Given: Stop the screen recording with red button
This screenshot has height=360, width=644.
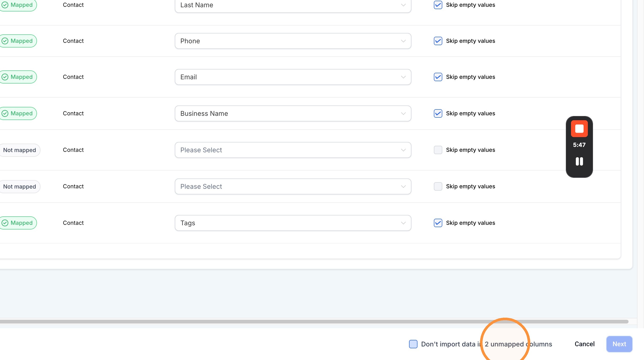Looking at the screenshot, I should (x=579, y=129).
